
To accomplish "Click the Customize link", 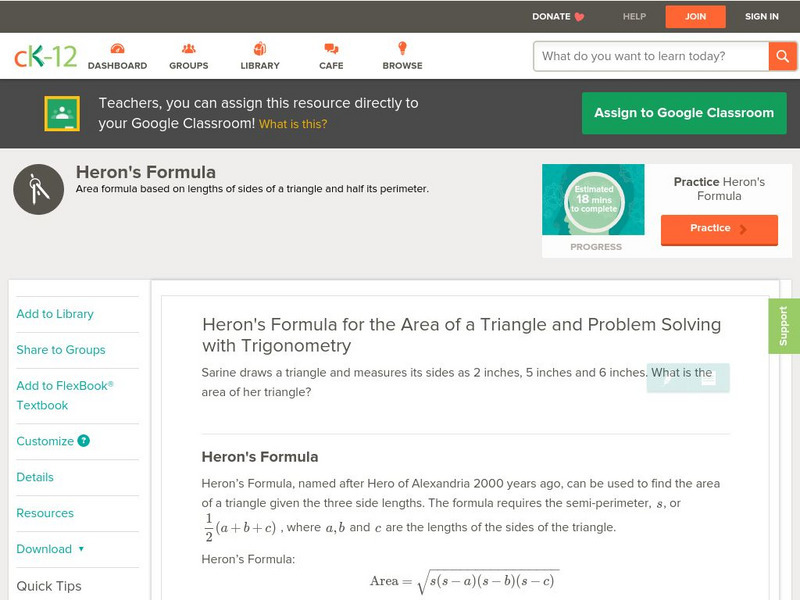I will [x=45, y=441].
